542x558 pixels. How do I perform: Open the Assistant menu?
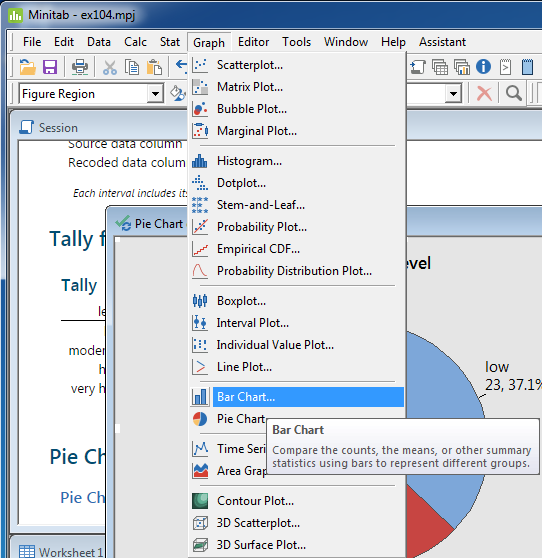pos(442,42)
